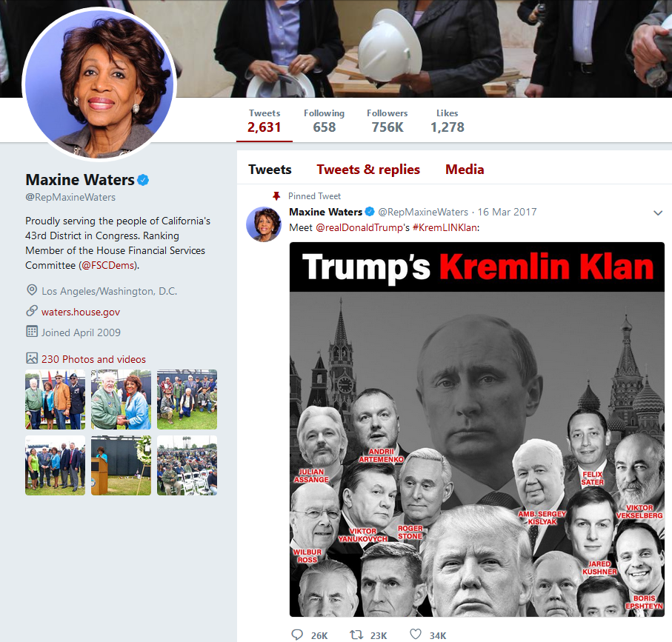
Task: Like the pinned tweet with the heart icon
Action: 416,634
